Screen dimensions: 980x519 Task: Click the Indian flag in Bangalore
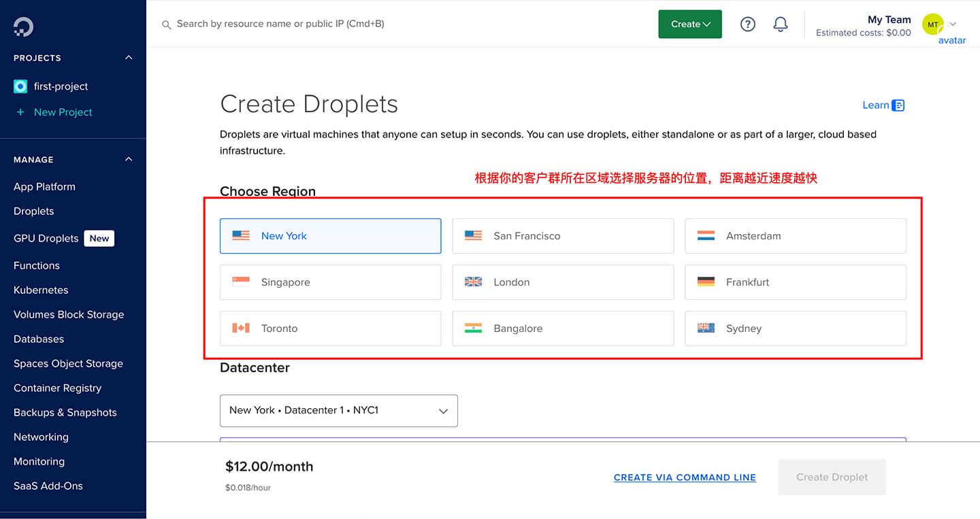point(473,329)
